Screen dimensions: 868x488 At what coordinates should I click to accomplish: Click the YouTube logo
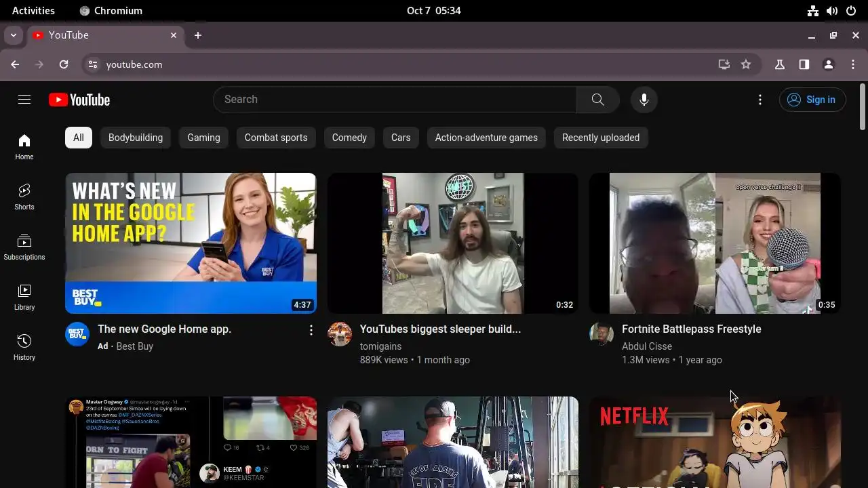79,100
